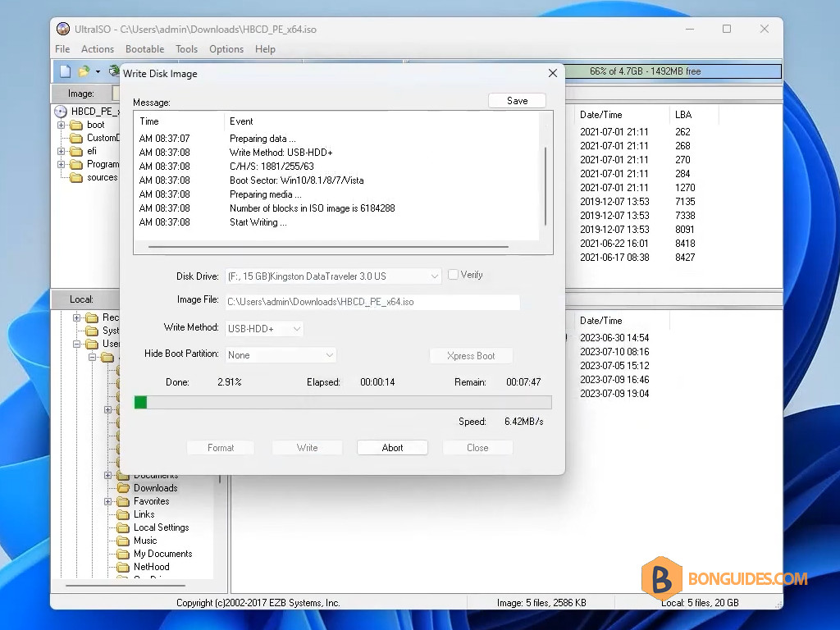Image resolution: width=840 pixels, height=630 pixels.
Task: Open the Help menu
Action: click(265, 49)
